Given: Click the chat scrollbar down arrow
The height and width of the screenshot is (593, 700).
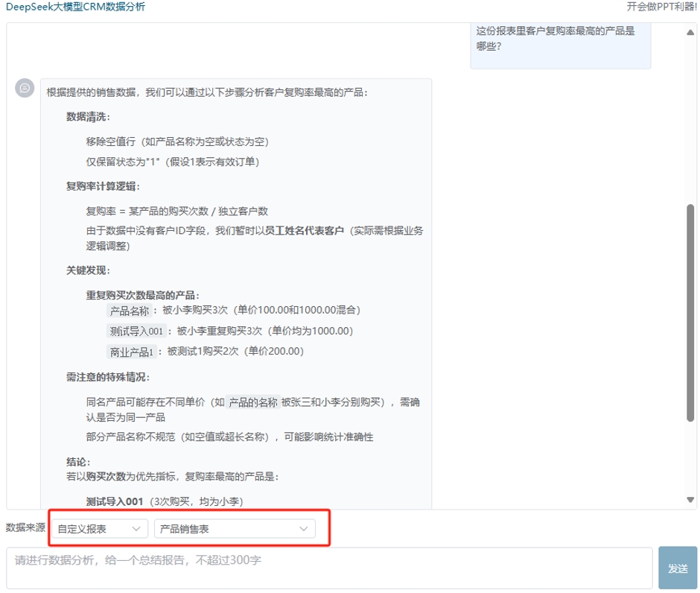Looking at the screenshot, I should point(690,500).
